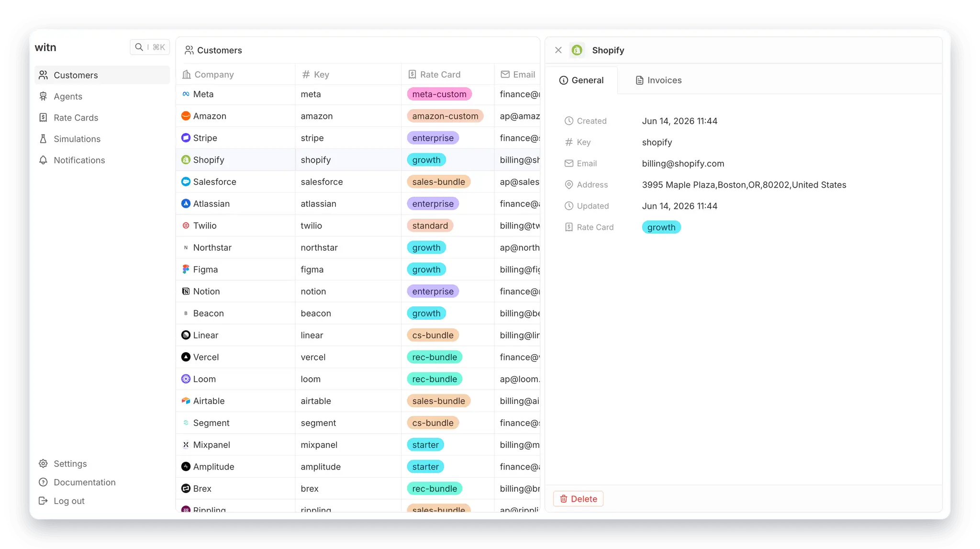Click Linear's cs-bundle rate card badge
980x549 pixels.
pyautogui.click(x=433, y=335)
